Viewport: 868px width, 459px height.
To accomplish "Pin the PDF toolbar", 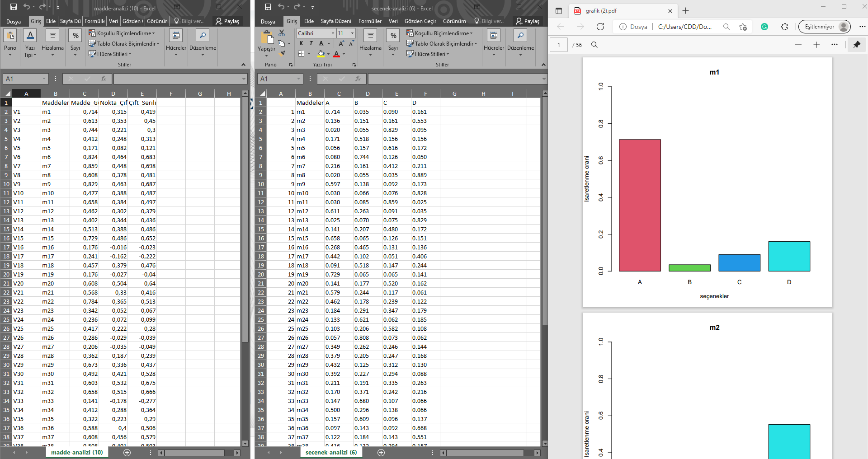I will pos(857,45).
